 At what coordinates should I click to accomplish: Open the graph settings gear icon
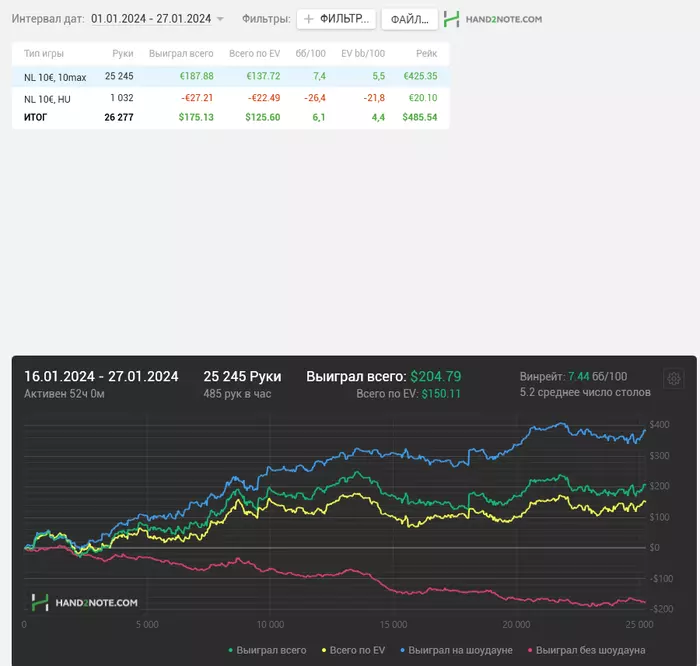(673, 379)
